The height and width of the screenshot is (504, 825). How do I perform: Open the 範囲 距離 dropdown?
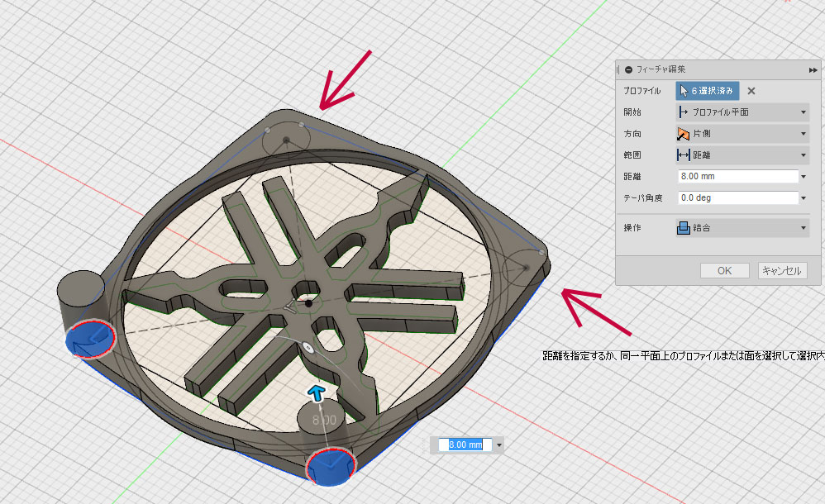[x=742, y=155]
